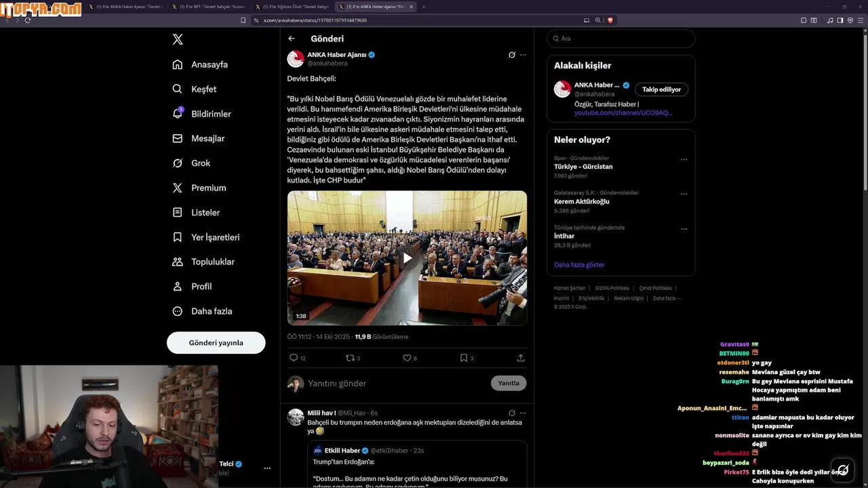Open Anasayfa home page

coord(200,64)
